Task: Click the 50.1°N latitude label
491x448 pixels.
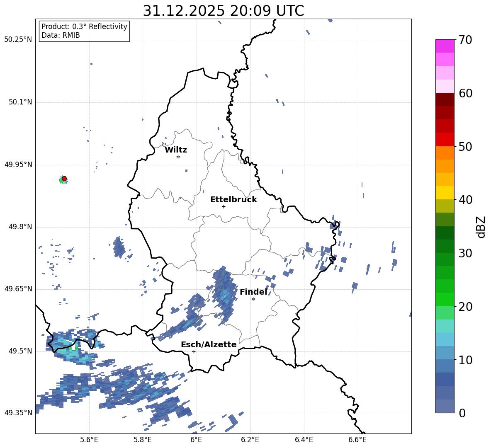Action: tap(20, 102)
